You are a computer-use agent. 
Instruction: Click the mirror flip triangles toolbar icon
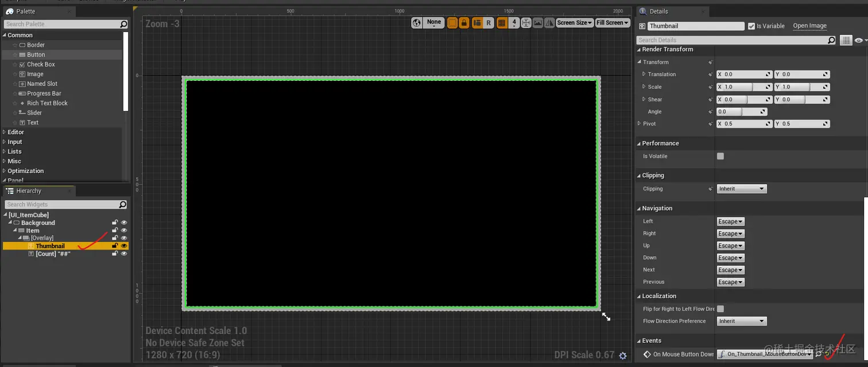tap(549, 23)
